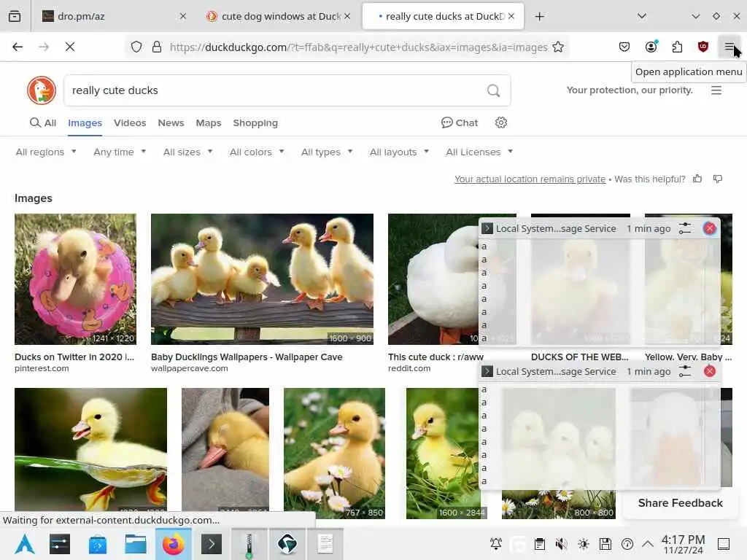
Task: Open All Licenses filter dropdown
Action: [x=479, y=152]
